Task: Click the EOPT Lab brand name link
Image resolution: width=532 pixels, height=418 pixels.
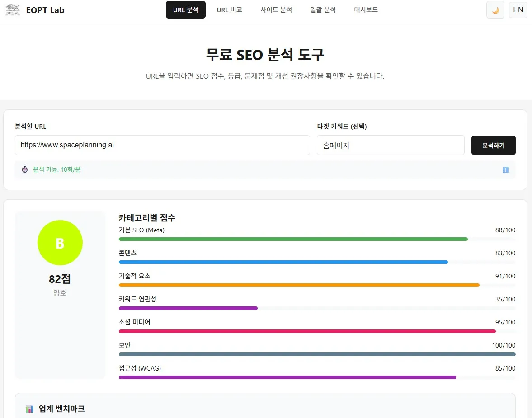Action: click(45, 10)
